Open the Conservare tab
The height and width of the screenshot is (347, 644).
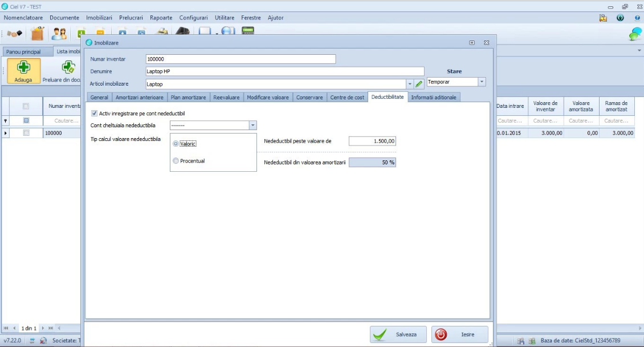pos(309,98)
